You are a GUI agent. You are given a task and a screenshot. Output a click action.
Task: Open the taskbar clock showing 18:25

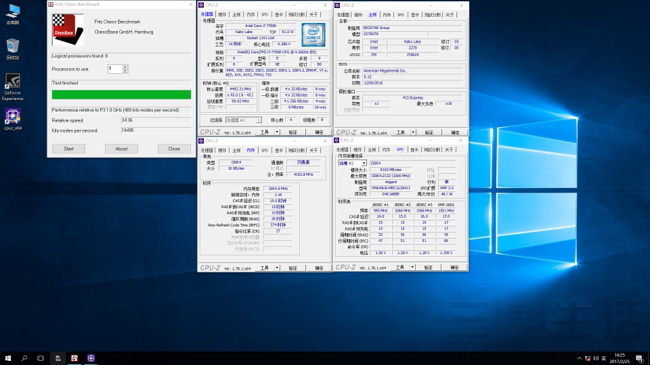621,358
